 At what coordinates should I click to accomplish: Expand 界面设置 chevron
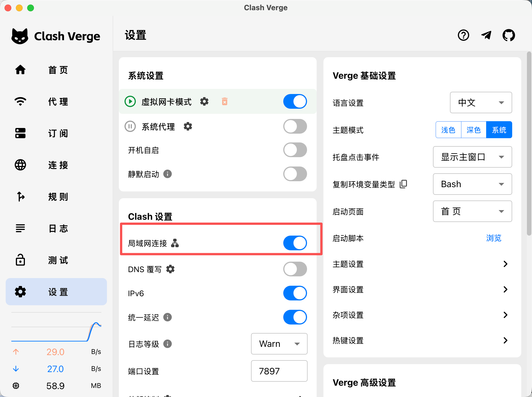pos(505,289)
